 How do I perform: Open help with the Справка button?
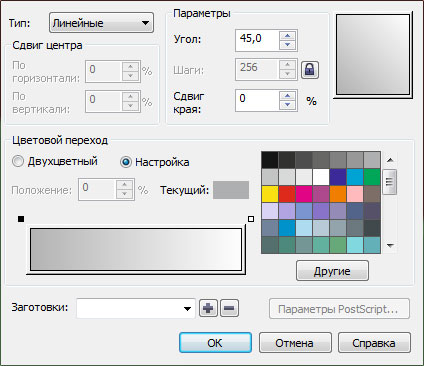[374, 343]
